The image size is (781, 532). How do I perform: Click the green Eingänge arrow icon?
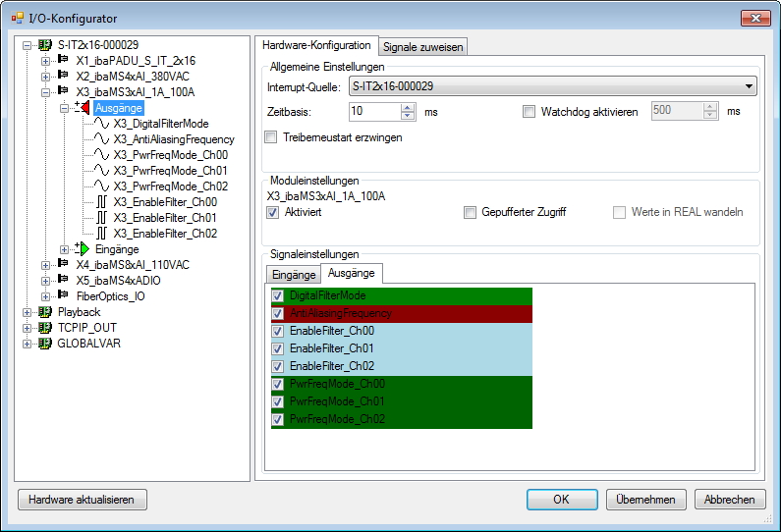pos(83,249)
